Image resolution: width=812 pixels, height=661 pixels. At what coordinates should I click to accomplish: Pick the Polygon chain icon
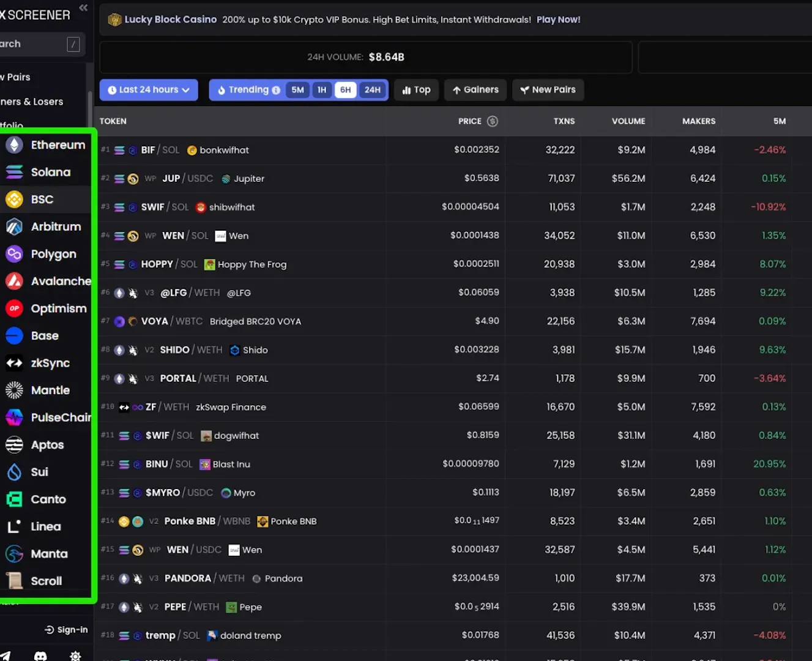(x=14, y=253)
